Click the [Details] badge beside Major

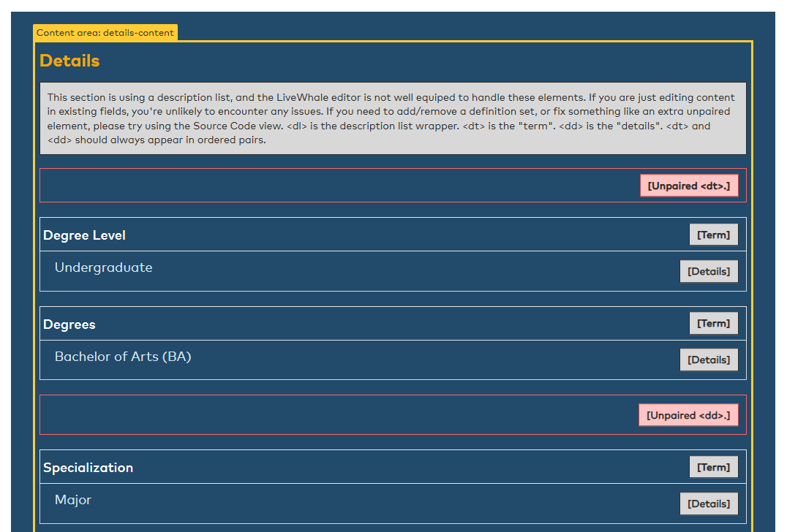(708, 503)
